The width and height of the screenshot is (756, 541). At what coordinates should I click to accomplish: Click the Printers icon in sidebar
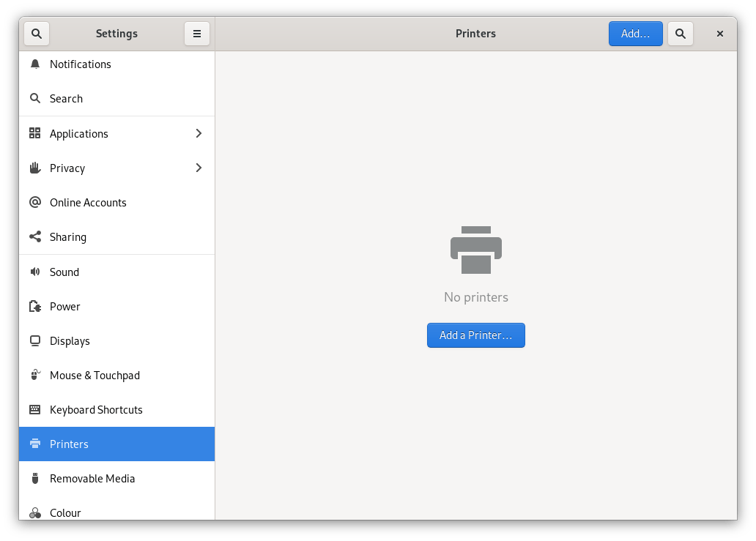pos(35,444)
